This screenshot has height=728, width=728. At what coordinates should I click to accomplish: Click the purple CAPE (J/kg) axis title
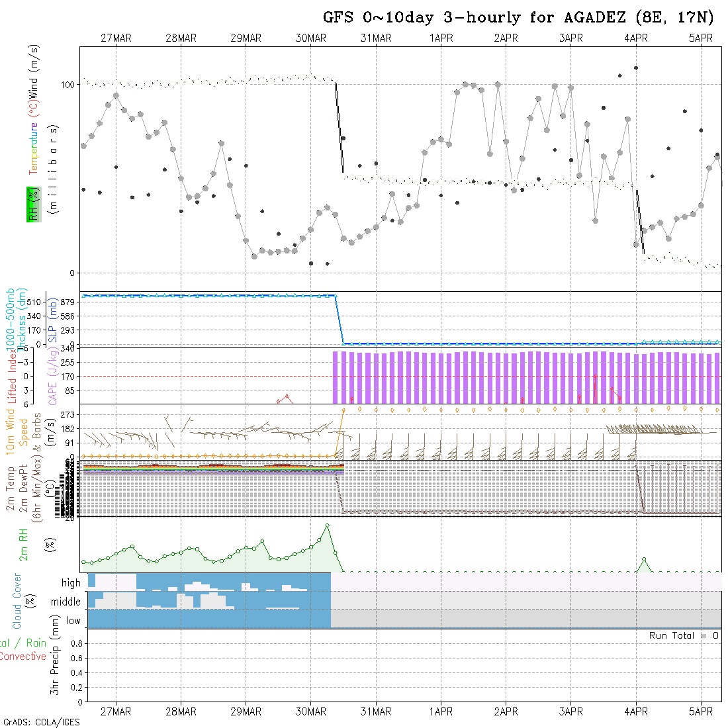[52, 376]
